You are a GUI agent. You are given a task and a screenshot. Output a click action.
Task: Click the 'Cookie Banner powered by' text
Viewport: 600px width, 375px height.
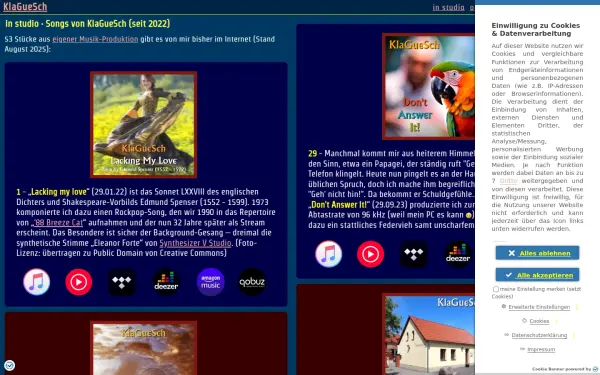click(561, 369)
